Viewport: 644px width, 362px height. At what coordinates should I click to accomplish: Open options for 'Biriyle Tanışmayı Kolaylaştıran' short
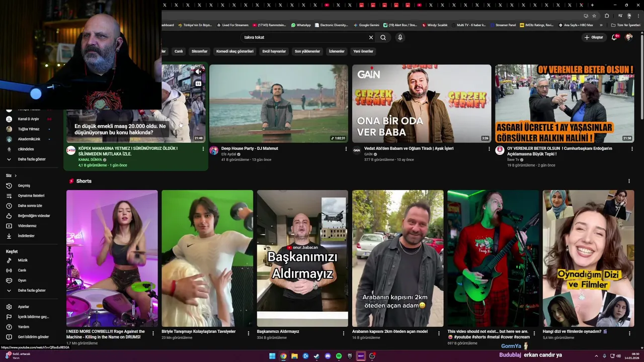tap(248, 333)
